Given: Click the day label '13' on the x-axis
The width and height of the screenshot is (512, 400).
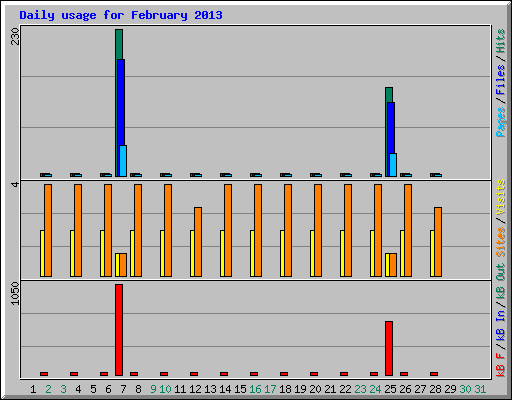Looking at the screenshot, I should pyautogui.click(x=210, y=389).
